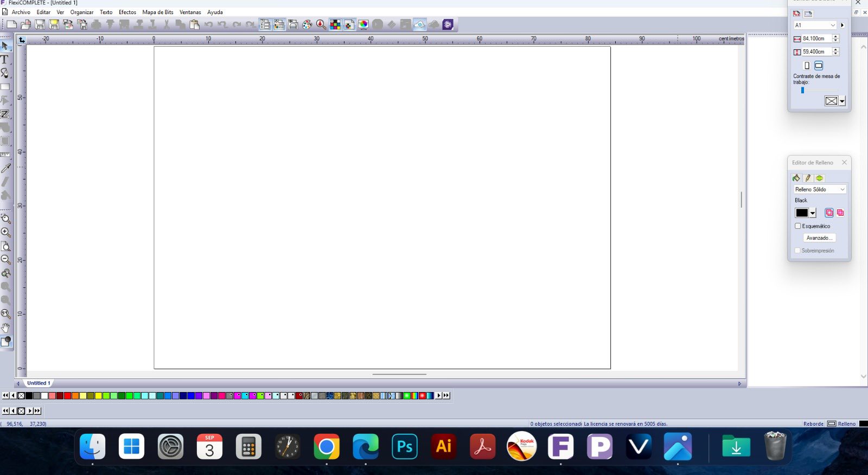
Task: Open the workspace background dropdown arrow
Action: click(842, 101)
